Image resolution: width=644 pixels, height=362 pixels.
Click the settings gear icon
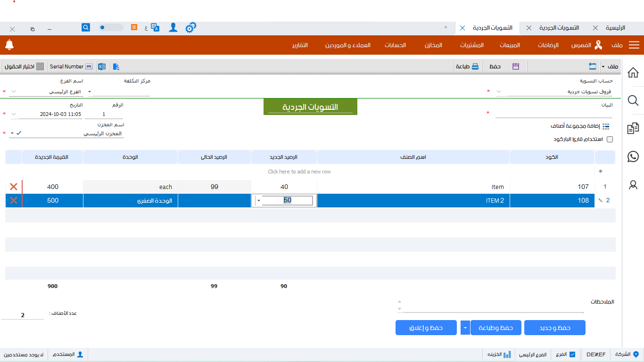coord(190,28)
